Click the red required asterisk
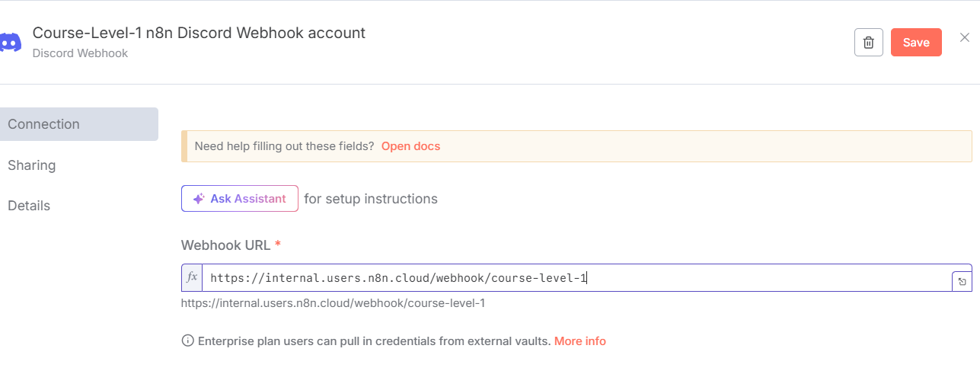Viewport: 980px width, 371px height. point(278,245)
